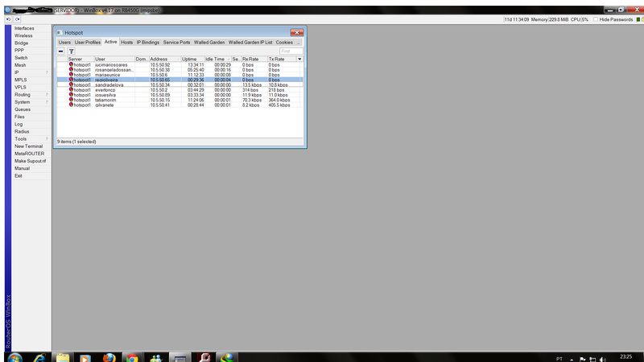The width and height of the screenshot is (644, 362).
Task: Select the rosangeladossan user row
Action: (180, 70)
